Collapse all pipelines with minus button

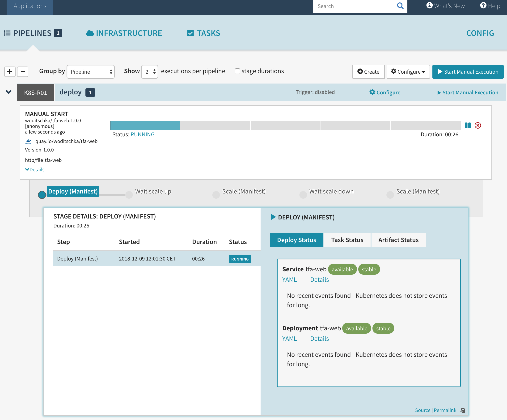coord(23,72)
